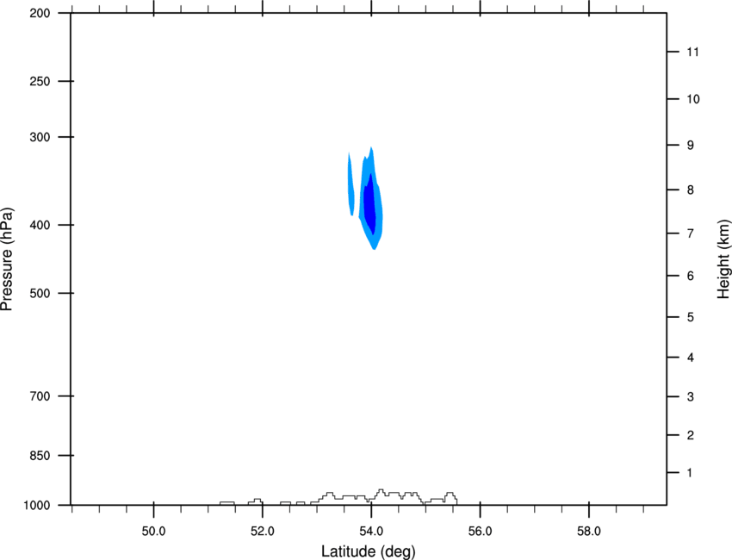This screenshot has height=560, width=732.
Task: Click the dark blue contour core
Action: [x=370, y=206]
